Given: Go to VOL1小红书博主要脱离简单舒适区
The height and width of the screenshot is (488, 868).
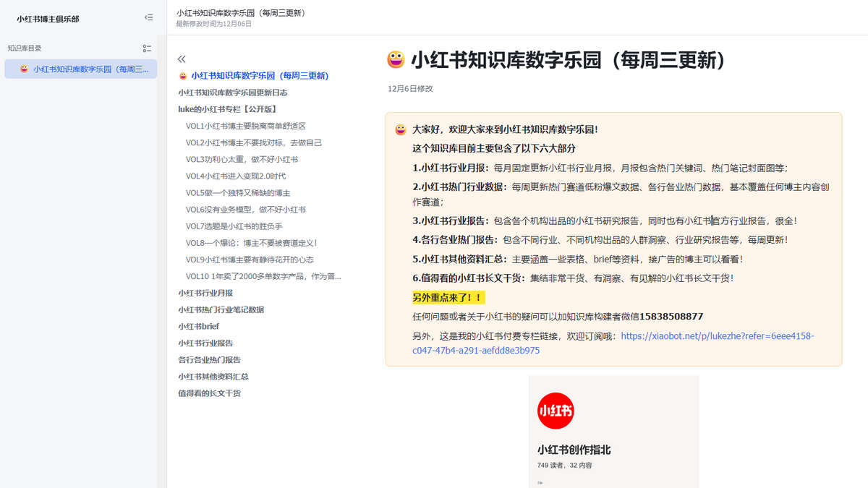Looking at the screenshot, I should pos(246,126).
